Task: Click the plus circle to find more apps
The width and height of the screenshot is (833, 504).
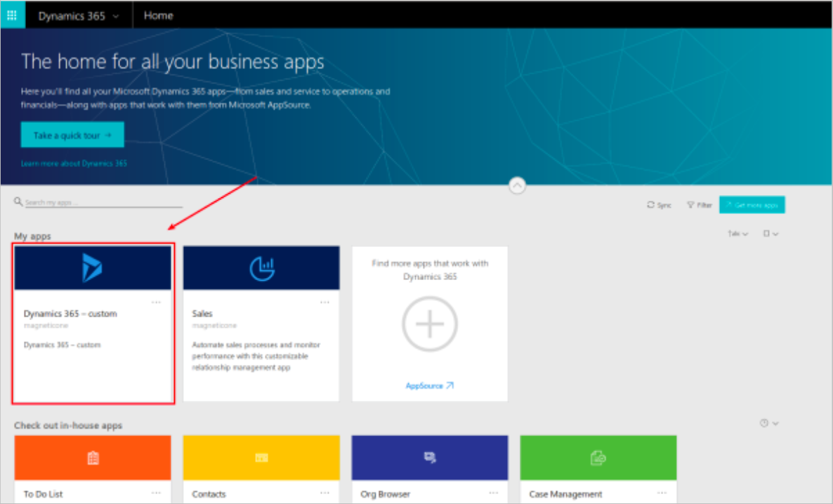Action: tap(429, 324)
